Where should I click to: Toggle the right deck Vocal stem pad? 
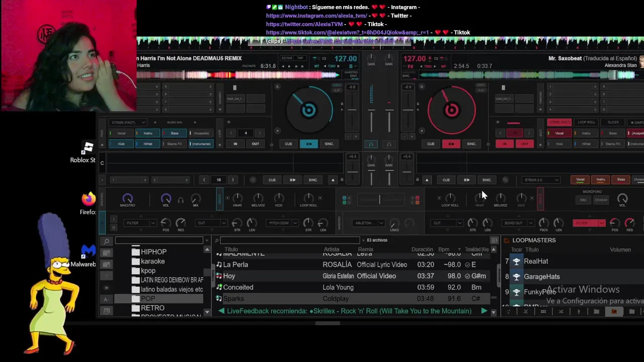pos(559,133)
